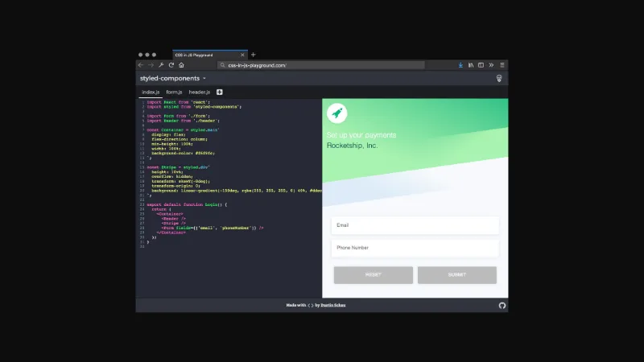Open the styled-components library dropdown

point(173,78)
